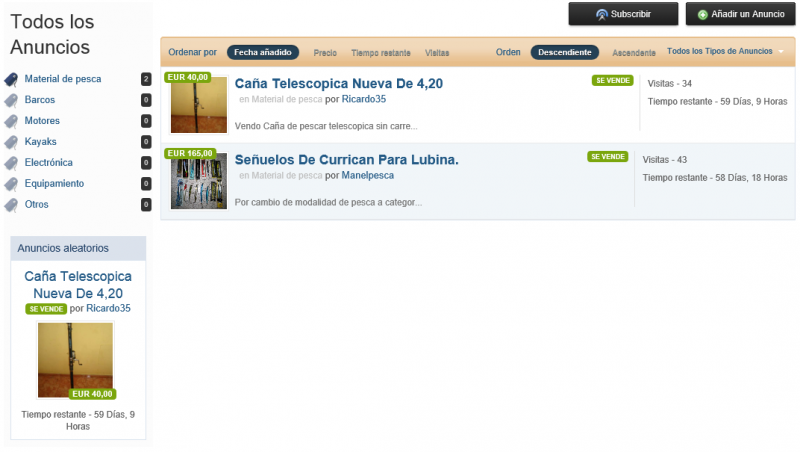Click the random ad fishing rod thumbnail

(75, 358)
